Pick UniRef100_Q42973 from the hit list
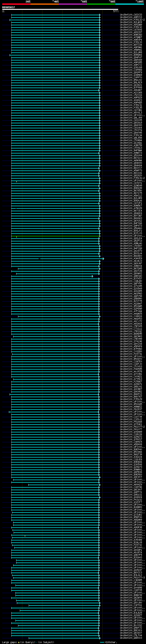Viewport: 146px width, 644px height. click(131, 251)
